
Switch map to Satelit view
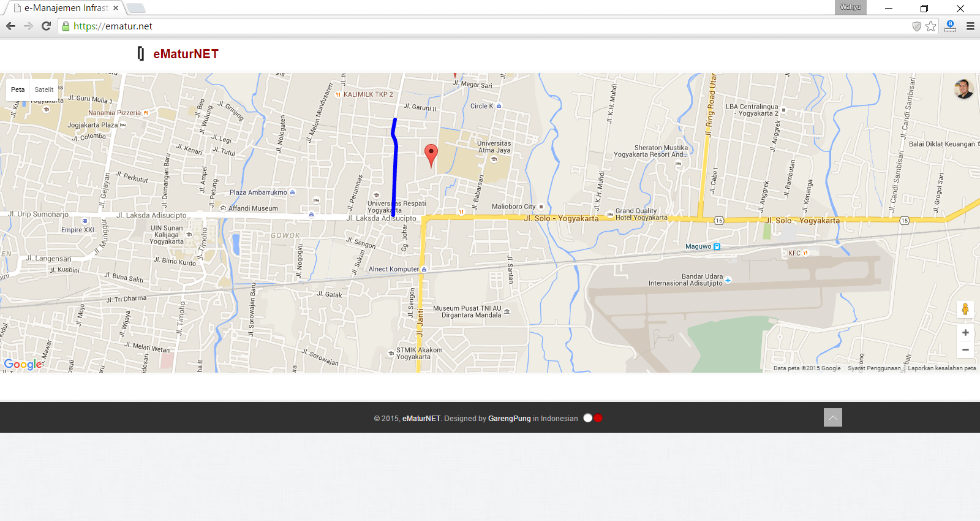click(44, 89)
